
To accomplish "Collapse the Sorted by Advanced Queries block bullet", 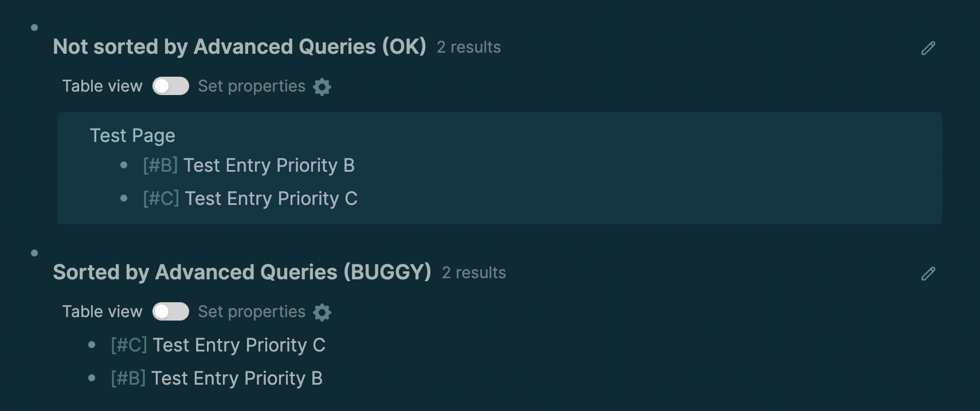I will (34, 252).
